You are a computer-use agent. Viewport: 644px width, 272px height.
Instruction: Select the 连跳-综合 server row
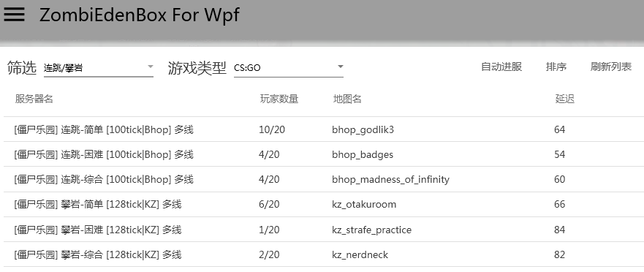[324, 180]
